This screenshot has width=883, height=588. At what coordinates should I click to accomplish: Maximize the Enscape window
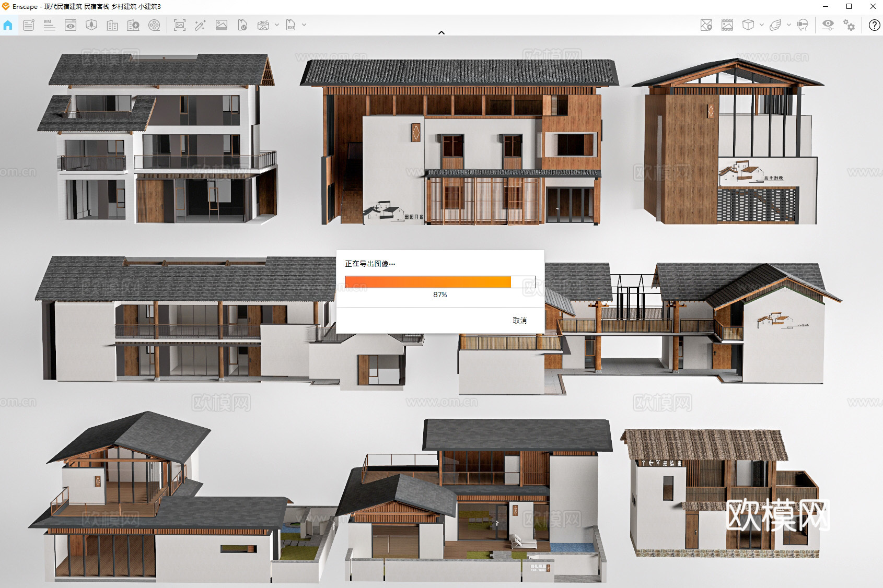pos(849,6)
